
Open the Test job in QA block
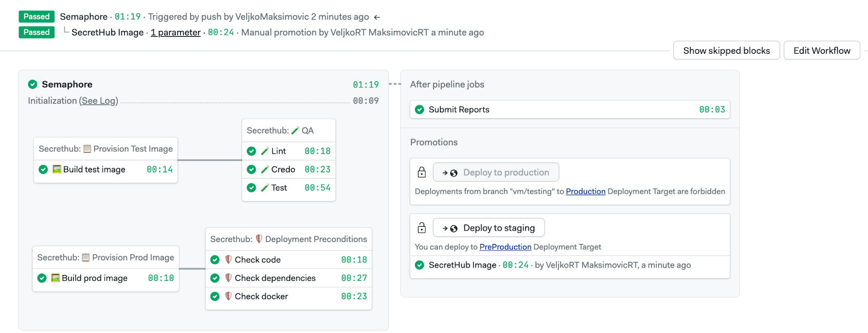pyautogui.click(x=289, y=188)
